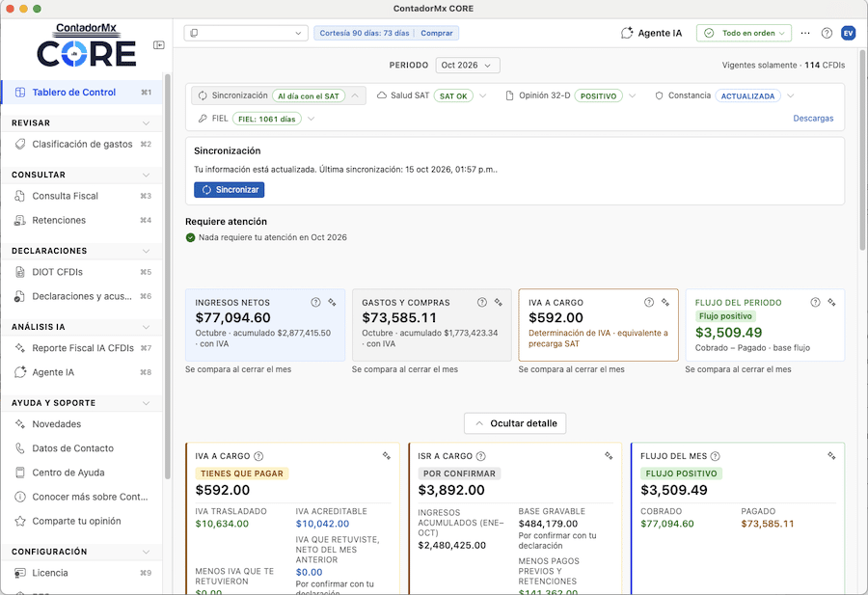Click the sidebar vertical scrollbar

pos(168,276)
